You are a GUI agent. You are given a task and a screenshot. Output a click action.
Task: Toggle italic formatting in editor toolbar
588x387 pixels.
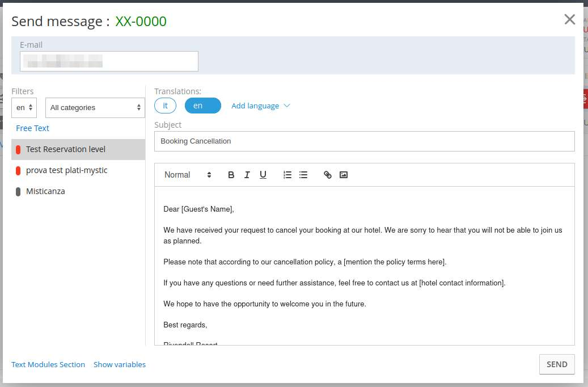click(x=247, y=175)
